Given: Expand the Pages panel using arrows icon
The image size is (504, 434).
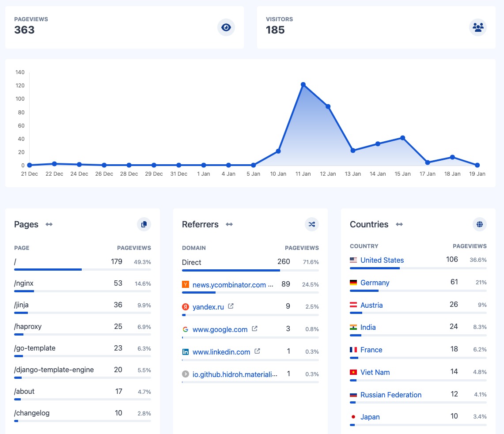Looking at the screenshot, I should pyautogui.click(x=49, y=224).
